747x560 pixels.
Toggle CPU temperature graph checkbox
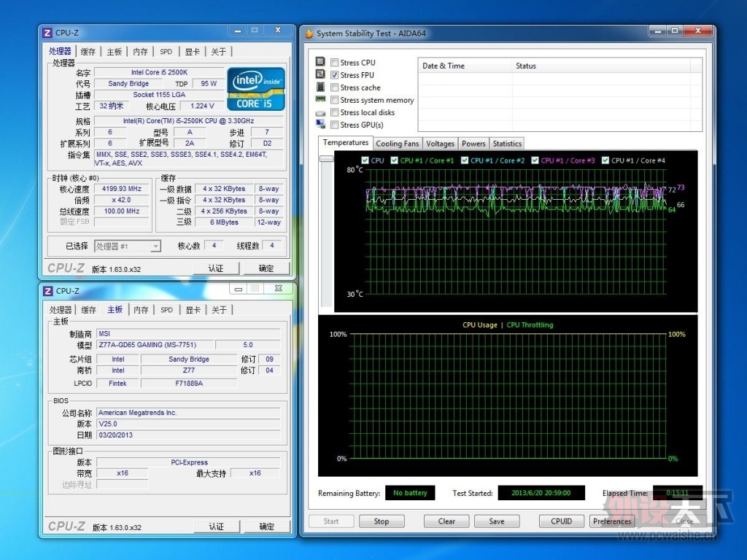point(365,160)
